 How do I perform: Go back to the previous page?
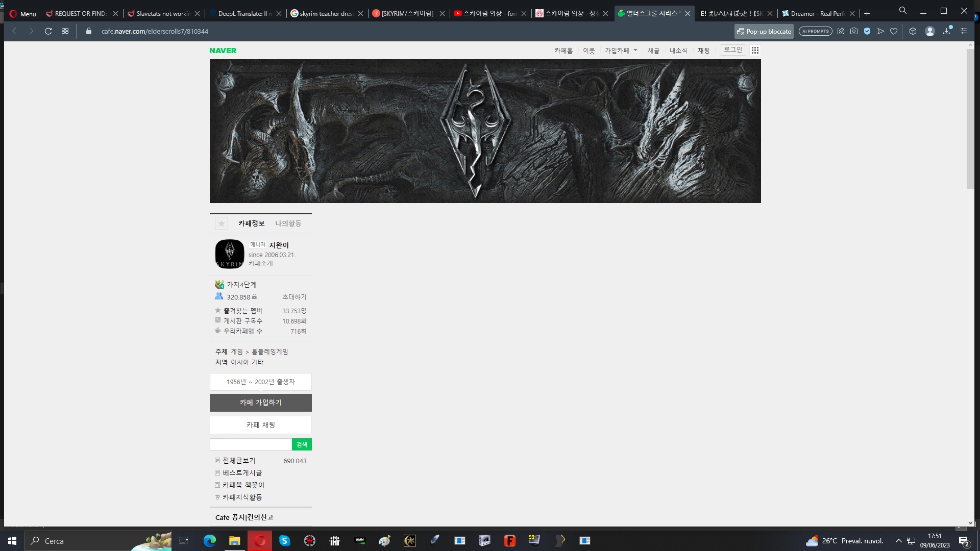14,31
